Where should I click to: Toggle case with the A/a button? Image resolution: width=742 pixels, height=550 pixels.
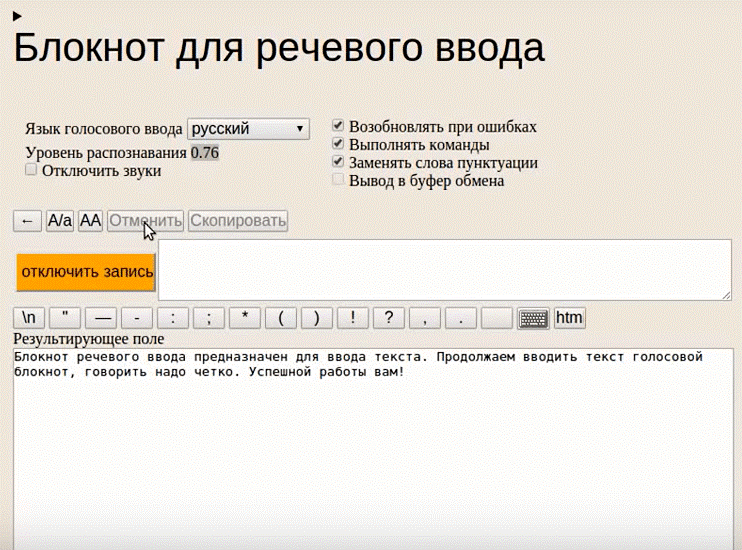[x=60, y=221]
